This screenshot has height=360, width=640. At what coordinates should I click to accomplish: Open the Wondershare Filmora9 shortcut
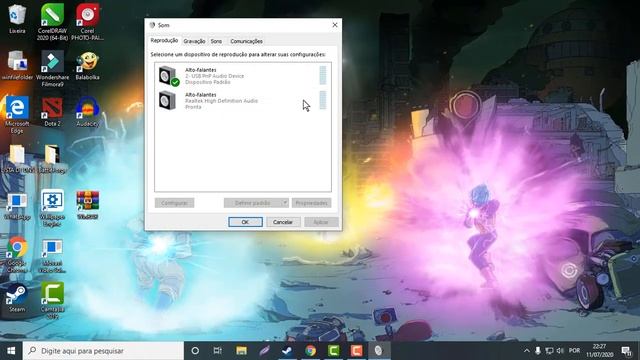click(x=52, y=69)
